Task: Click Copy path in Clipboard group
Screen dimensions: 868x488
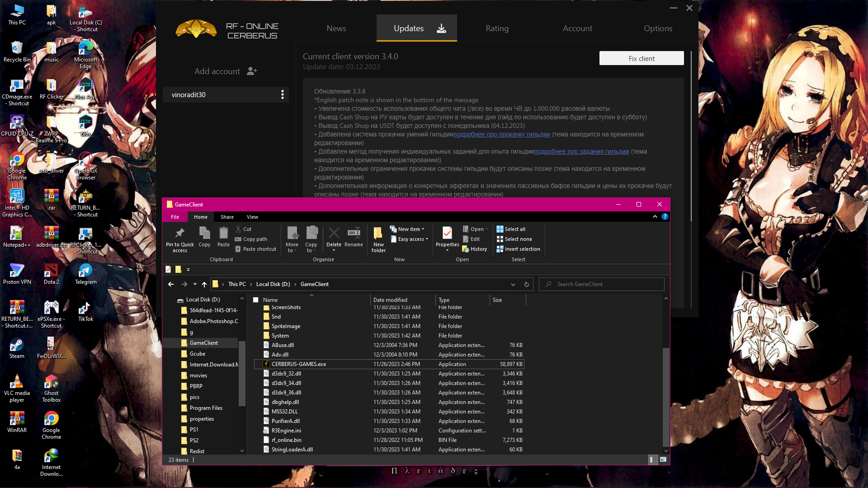Action: pos(251,239)
